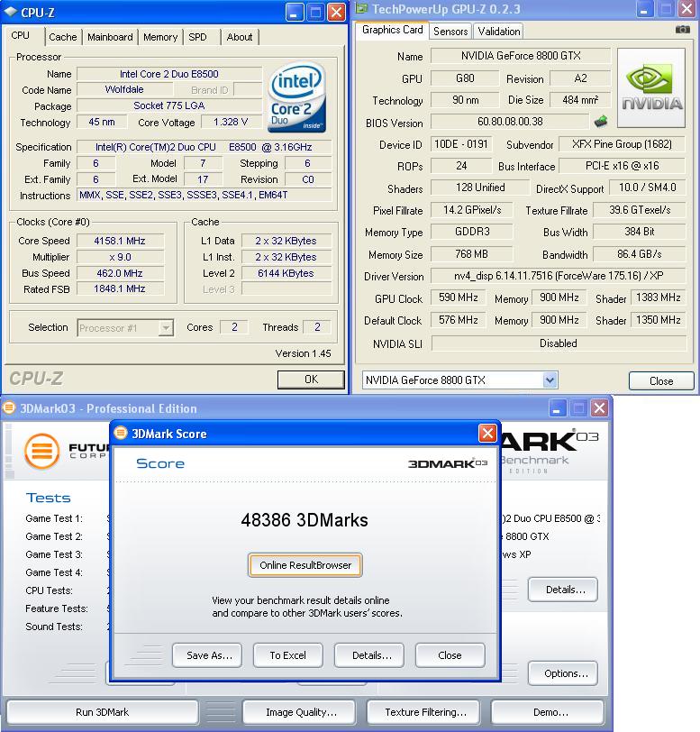The height and width of the screenshot is (732, 700).
Task: Close the 3DMark Score dialog with X
Action: point(487,434)
